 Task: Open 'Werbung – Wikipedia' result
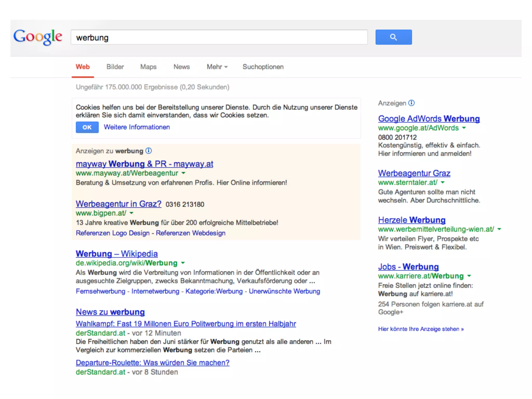click(x=117, y=254)
